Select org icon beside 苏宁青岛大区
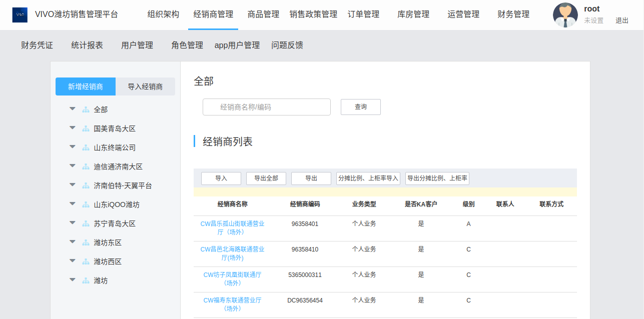The height and width of the screenshot is (319, 644). 86,223
